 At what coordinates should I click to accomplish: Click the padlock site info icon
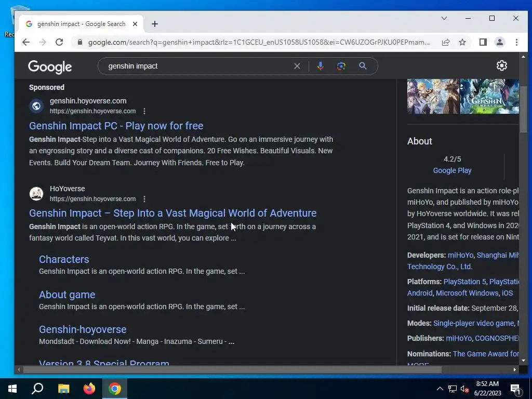(x=79, y=42)
